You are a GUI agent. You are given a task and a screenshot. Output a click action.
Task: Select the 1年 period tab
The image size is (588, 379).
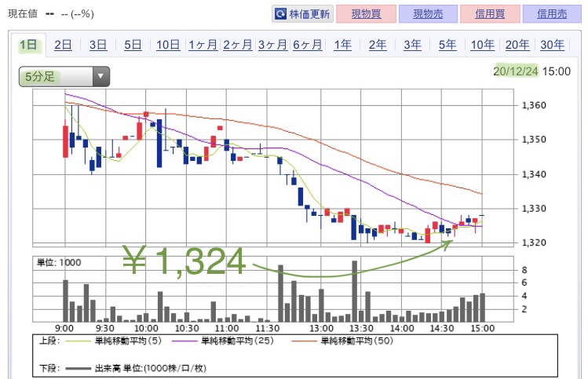(x=342, y=45)
